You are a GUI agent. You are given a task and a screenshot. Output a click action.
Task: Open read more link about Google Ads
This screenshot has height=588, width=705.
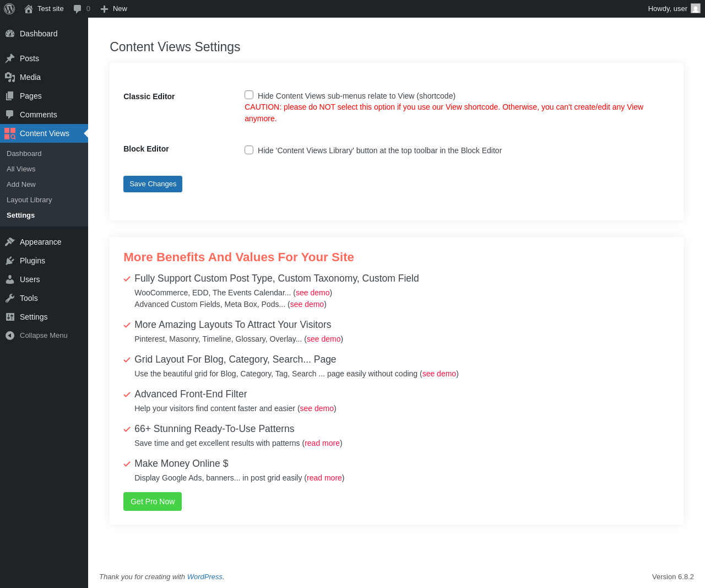pyautogui.click(x=324, y=478)
